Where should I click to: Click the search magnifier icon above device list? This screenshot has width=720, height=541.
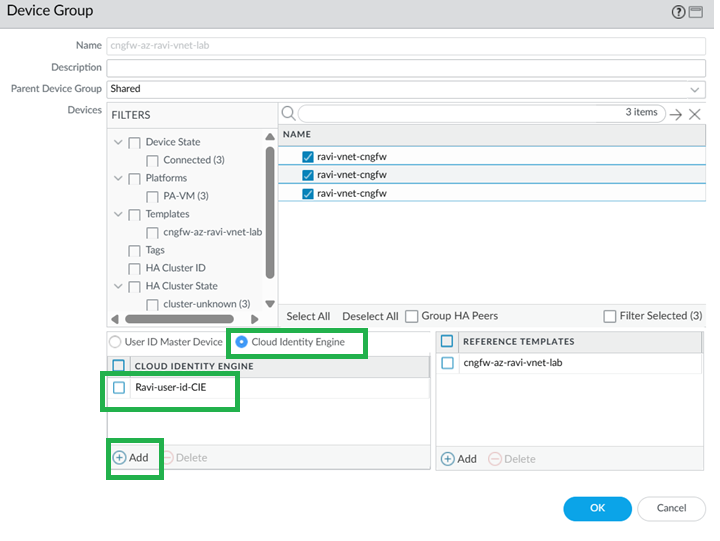point(288,113)
